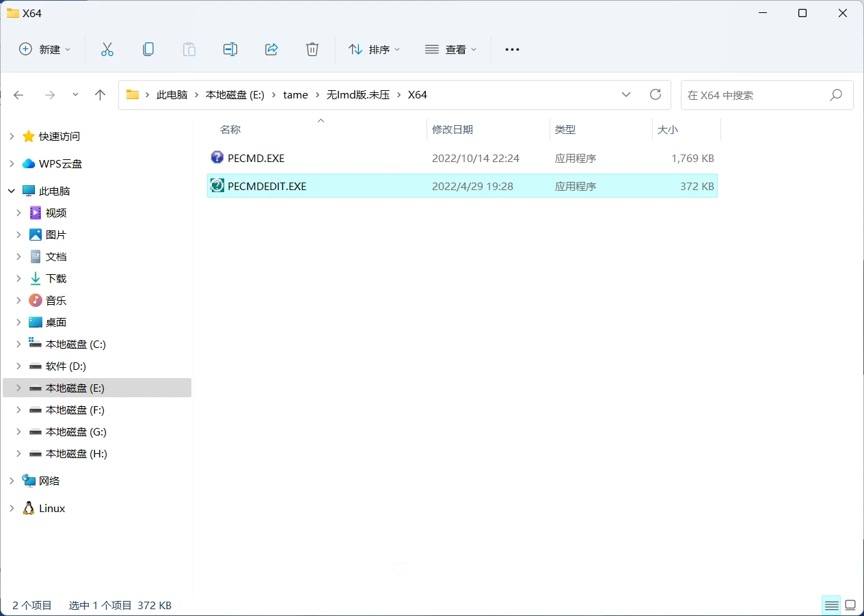864x616 pixels.
Task: Collapse 此电脑 tree node
Action: pyautogui.click(x=12, y=191)
